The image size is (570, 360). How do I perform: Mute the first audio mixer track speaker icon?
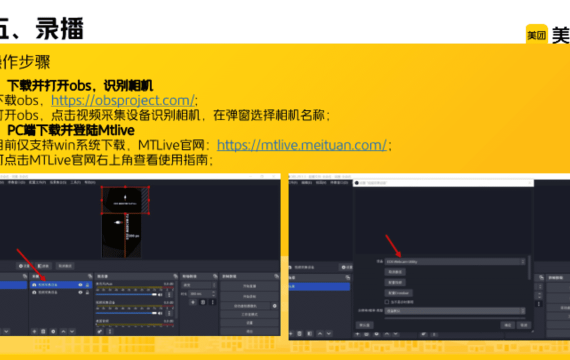point(160,295)
